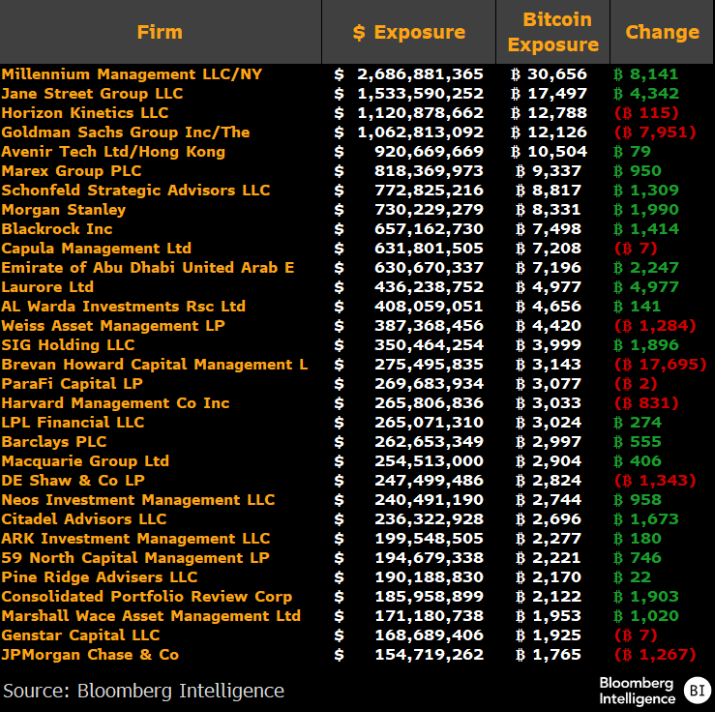
Task: Select Blackrock Inc firm name
Action: click(x=57, y=229)
